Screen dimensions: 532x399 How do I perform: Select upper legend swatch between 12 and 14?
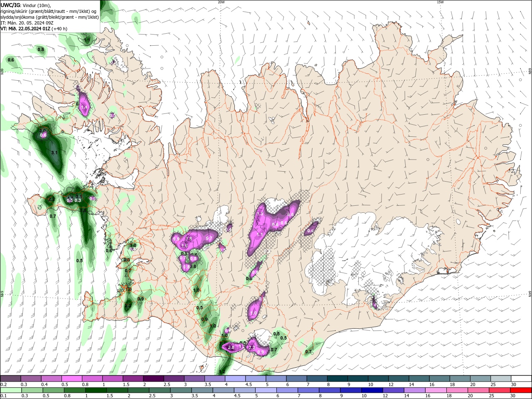398,379
